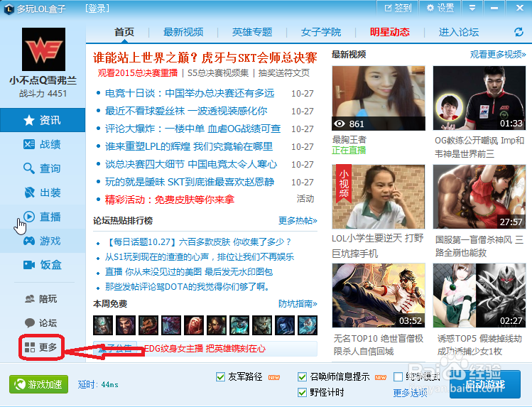This screenshot has height=407, width=532.
Task: Click the third free champion icon
Action: (148, 325)
